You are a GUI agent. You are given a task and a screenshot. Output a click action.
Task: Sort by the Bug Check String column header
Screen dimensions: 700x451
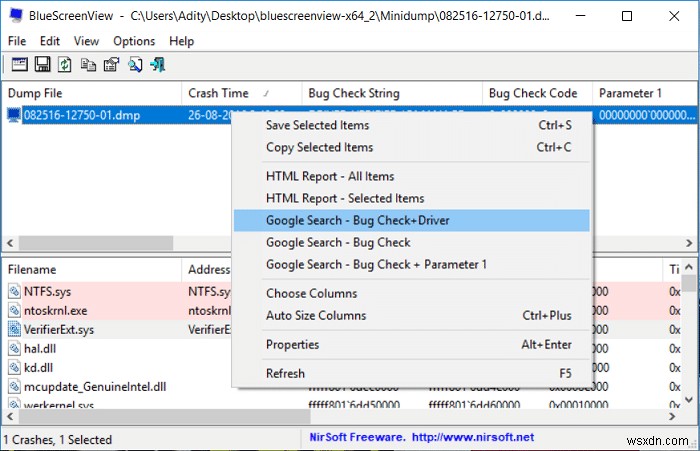click(354, 93)
